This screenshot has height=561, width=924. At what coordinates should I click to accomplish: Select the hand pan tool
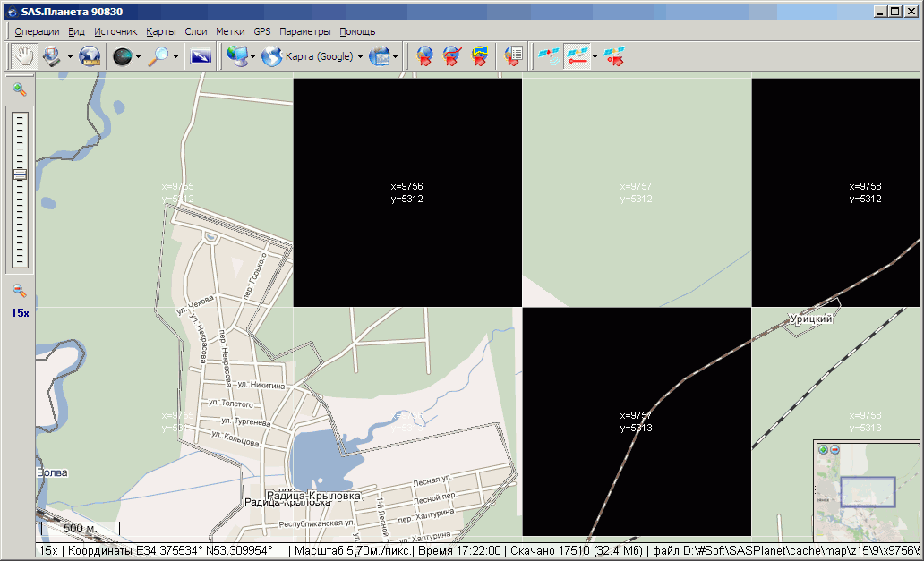coord(22,56)
